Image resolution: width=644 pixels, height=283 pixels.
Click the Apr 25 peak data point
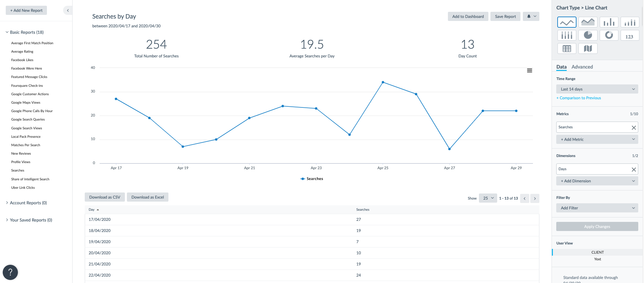tap(383, 82)
